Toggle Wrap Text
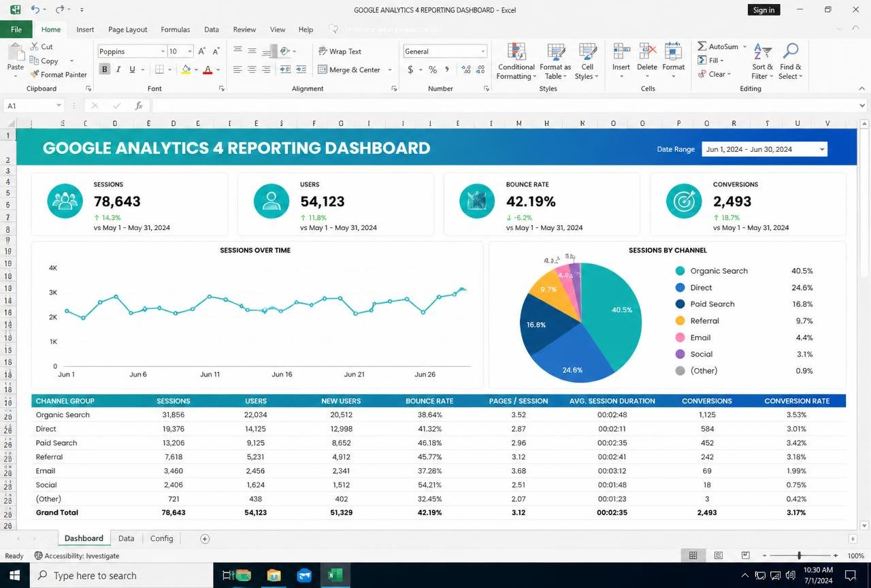 coord(340,51)
